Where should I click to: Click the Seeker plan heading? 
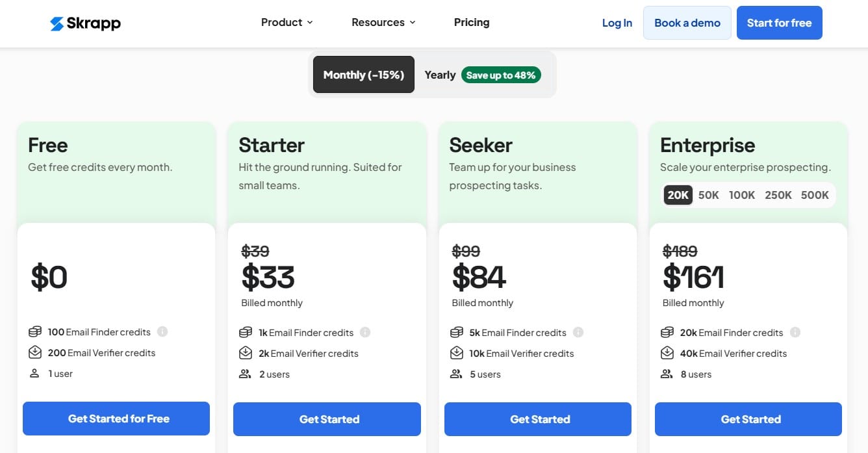[481, 145]
